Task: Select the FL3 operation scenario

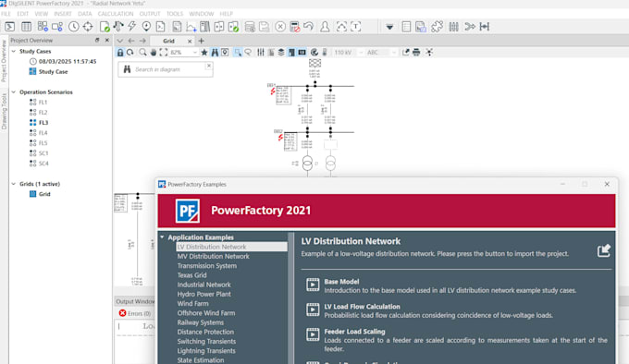Action: point(43,123)
